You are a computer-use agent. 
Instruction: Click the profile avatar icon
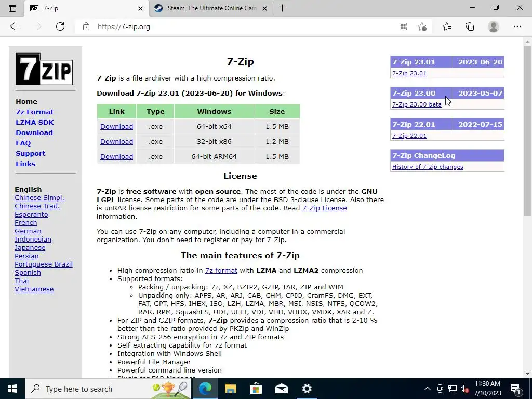click(x=494, y=26)
